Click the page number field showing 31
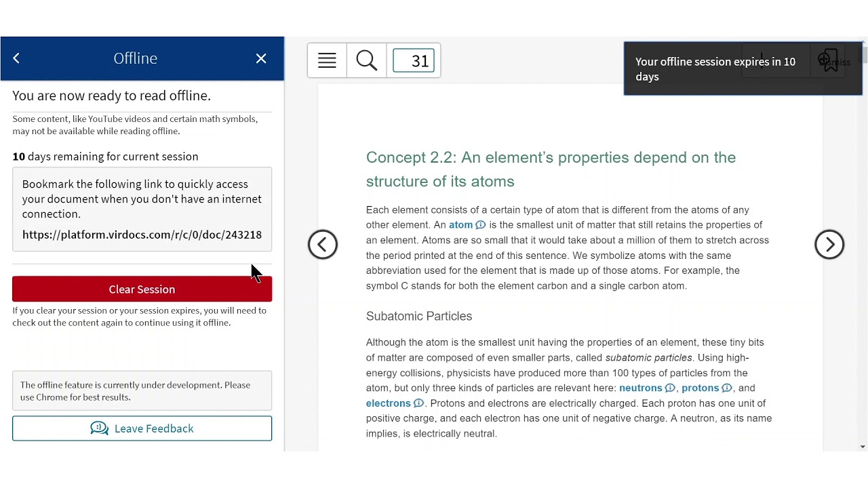This screenshot has height=488, width=868. pos(414,61)
